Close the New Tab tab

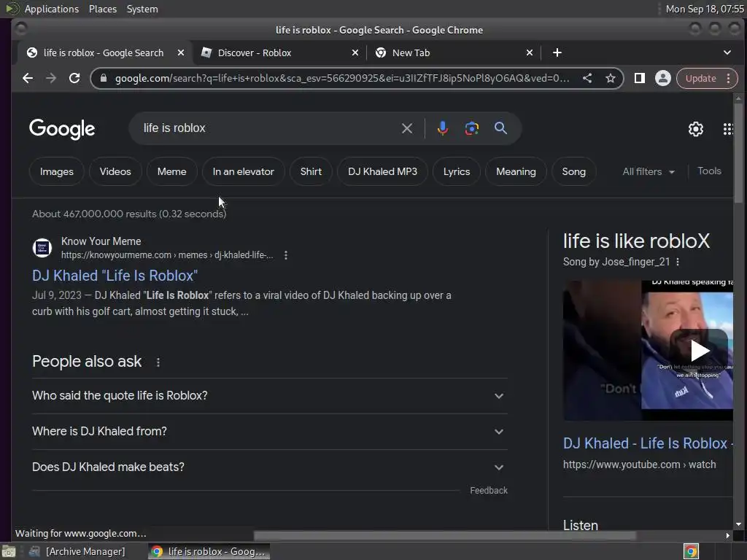point(530,52)
